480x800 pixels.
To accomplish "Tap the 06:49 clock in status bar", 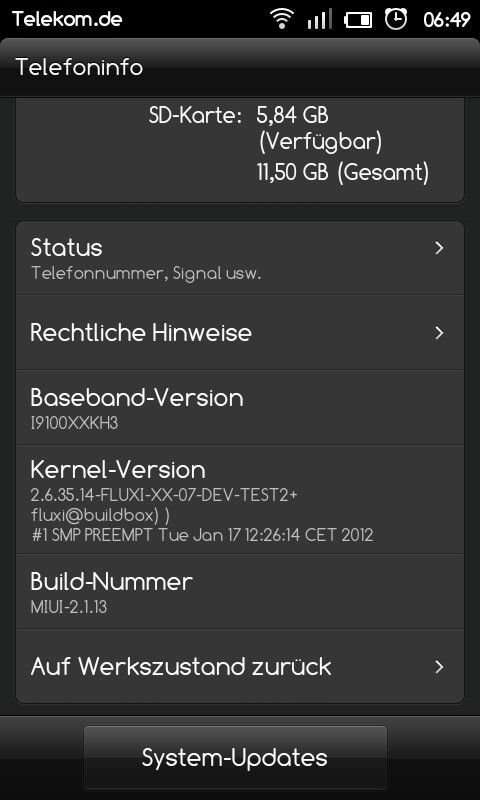I will coord(446,20).
